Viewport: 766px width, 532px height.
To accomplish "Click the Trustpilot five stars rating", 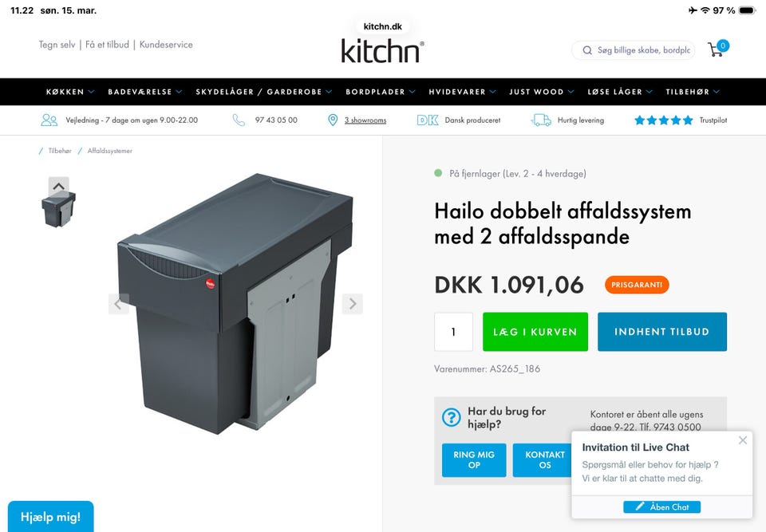I will [x=663, y=120].
